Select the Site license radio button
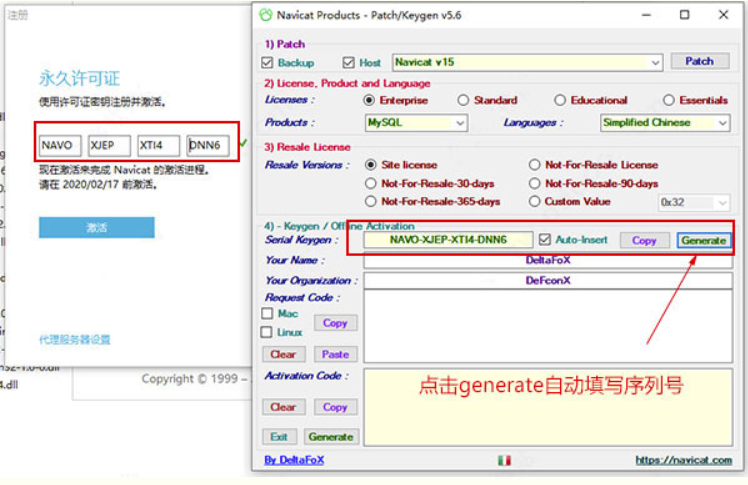 click(370, 165)
